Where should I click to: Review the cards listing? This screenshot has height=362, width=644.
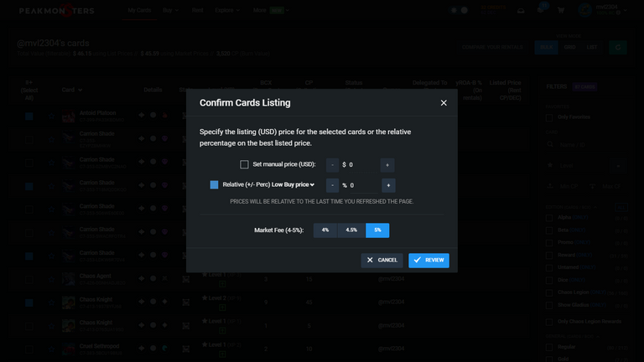pyautogui.click(x=428, y=261)
